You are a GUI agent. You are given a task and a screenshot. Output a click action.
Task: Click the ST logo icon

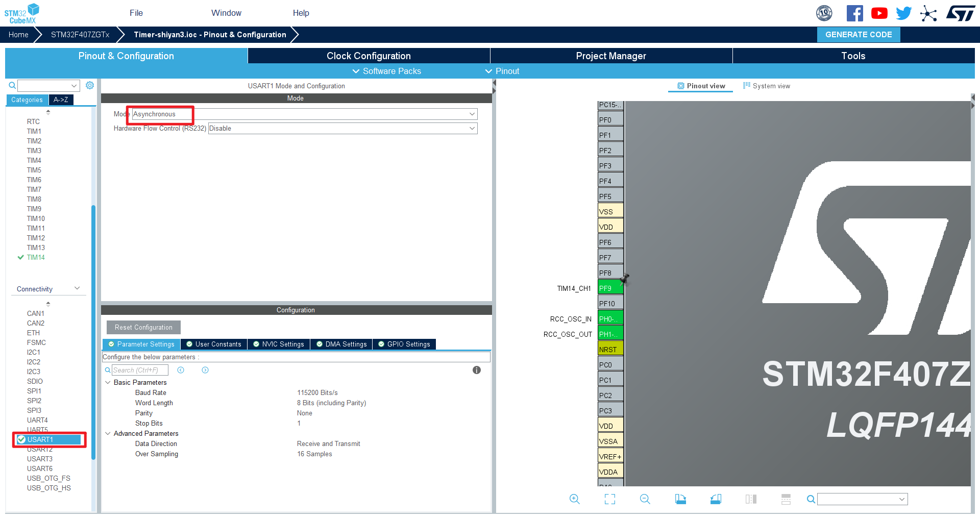tap(961, 13)
